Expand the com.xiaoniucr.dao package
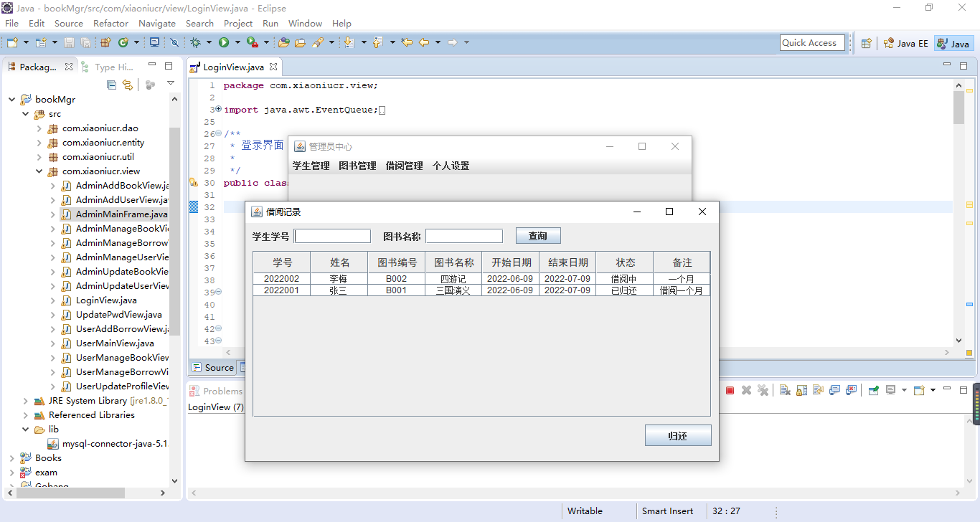Screen dimensions: 980x522 tap(39, 128)
